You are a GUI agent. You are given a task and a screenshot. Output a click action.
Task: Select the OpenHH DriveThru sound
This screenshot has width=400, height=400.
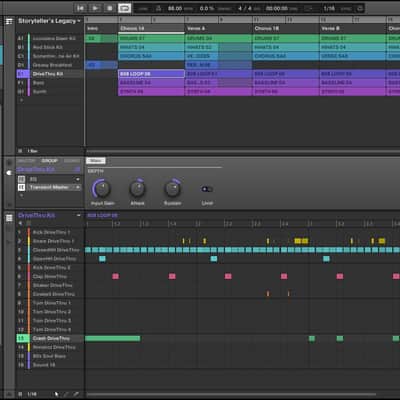[x=50, y=259]
